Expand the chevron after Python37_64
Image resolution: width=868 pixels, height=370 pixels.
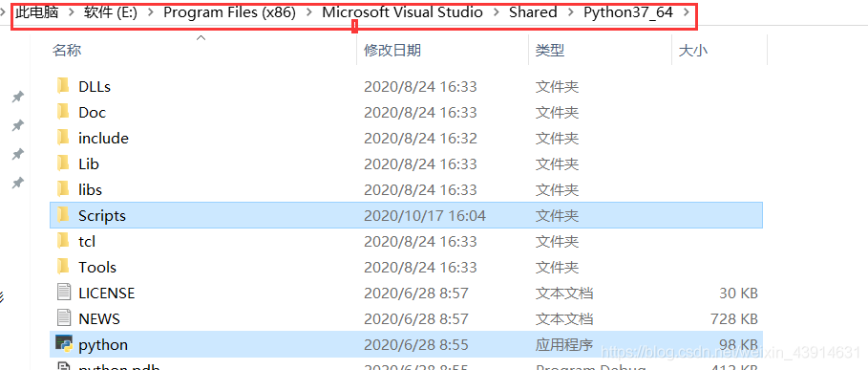pyautogui.click(x=687, y=12)
